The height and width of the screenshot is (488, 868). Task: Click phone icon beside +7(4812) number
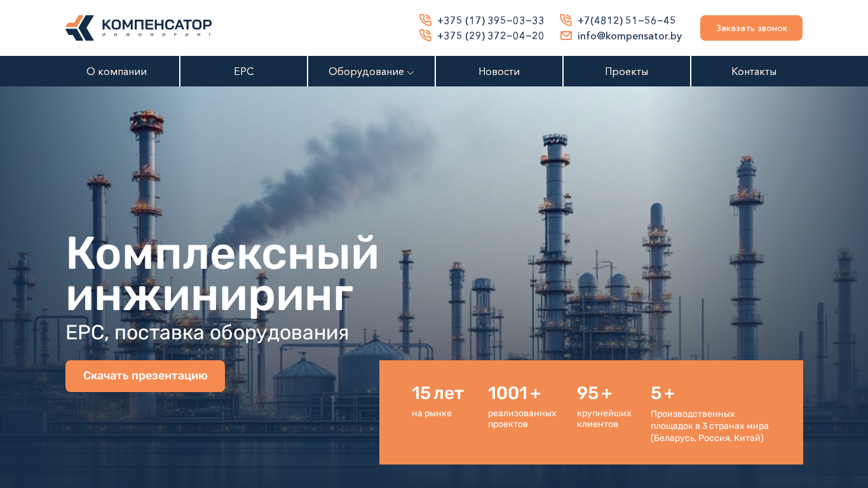pos(566,20)
